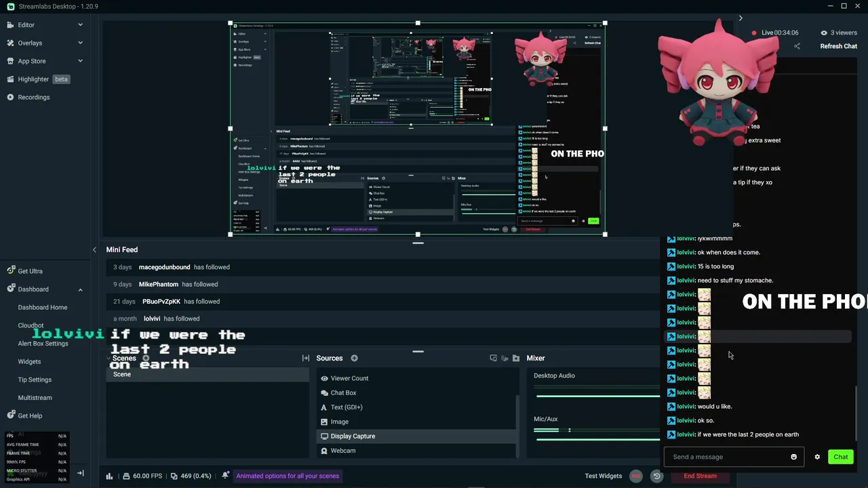Screen dimensions: 868x488
Task: Click the 3 viewers count
Action: (x=839, y=33)
